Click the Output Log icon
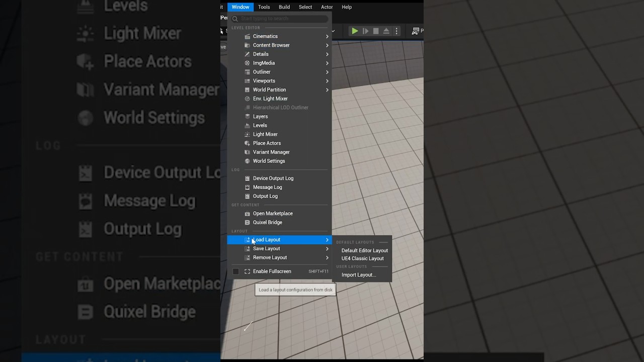Viewport: 644px width, 362px height. point(247,196)
